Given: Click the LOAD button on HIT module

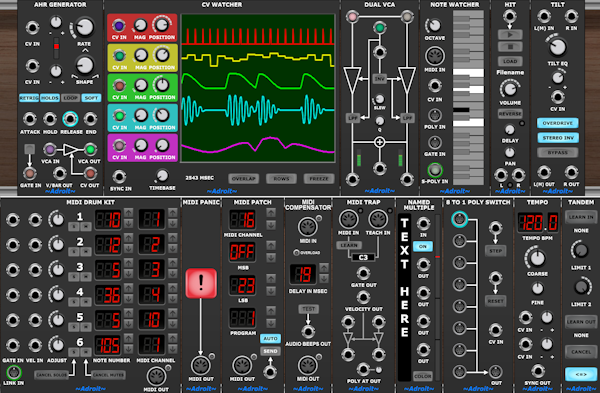Looking at the screenshot, I should click(x=510, y=61).
